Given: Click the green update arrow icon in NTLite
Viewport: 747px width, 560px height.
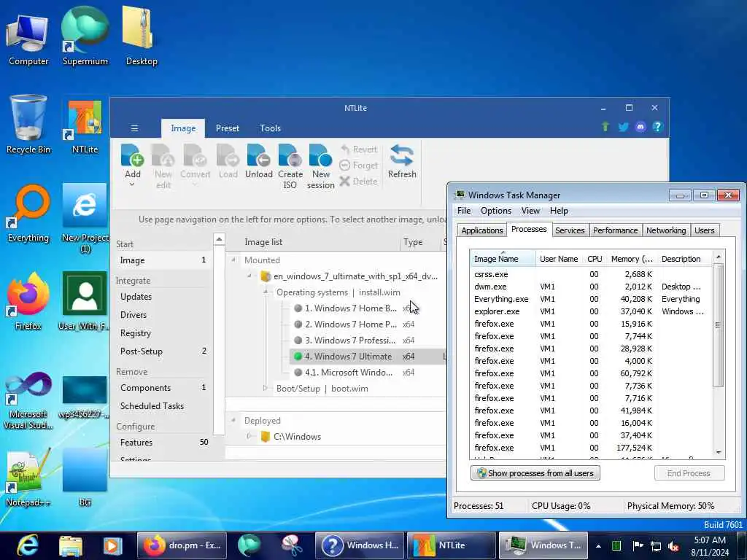Looking at the screenshot, I should click(605, 127).
